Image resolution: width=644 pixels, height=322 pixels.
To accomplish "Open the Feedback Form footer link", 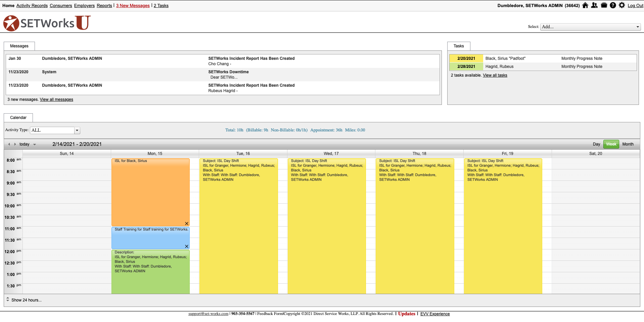I will point(270,314).
